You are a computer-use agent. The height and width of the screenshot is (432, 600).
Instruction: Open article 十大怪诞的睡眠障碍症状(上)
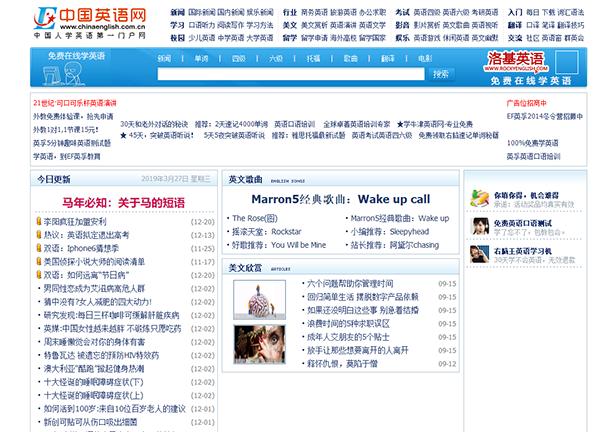94,395
